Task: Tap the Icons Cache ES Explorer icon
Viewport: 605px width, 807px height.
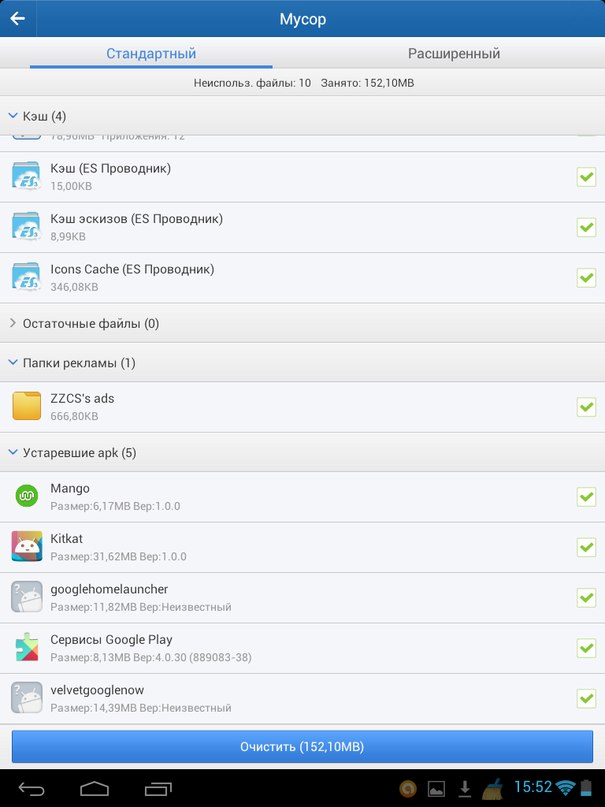Action: tap(26, 277)
